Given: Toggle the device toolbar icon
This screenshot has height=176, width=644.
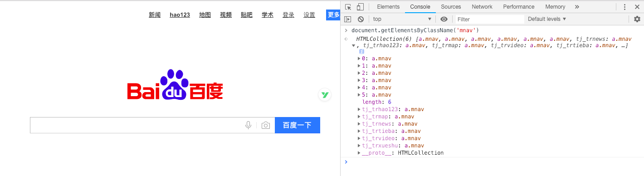Looking at the screenshot, I should point(360,7).
